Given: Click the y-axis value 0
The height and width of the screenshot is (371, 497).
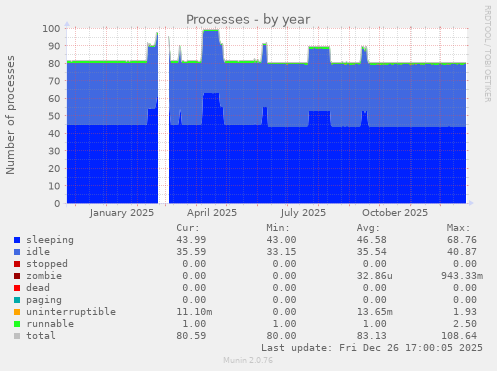Looking at the screenshot, I should tap(58, 203).
